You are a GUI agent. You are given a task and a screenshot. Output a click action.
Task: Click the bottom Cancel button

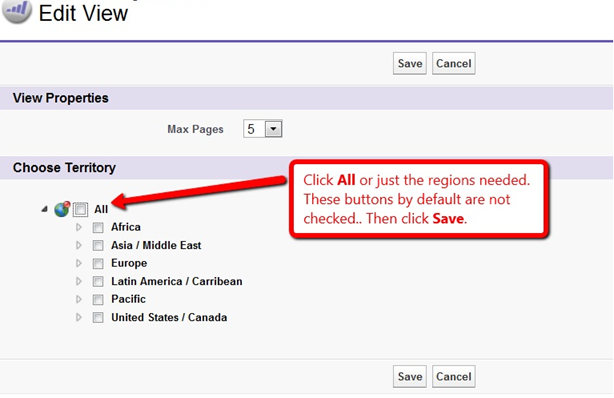coord(453,376)
